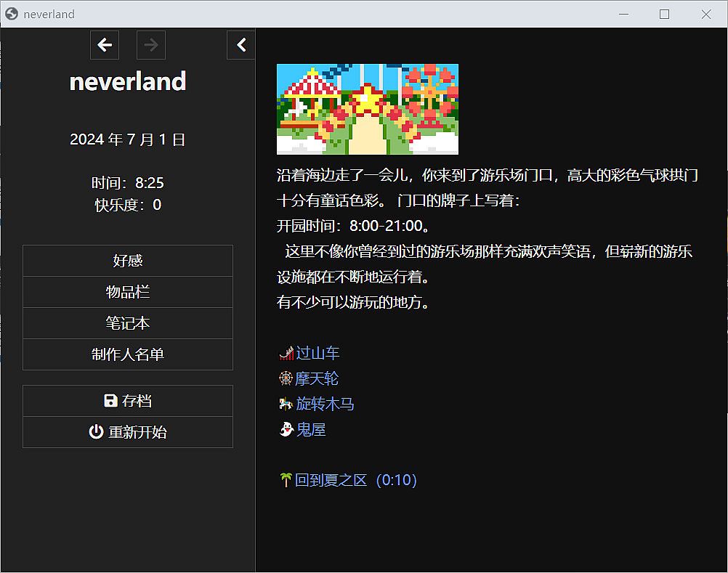Image resolution: width=728 pixels, height=573 pixels.
Task: Open the 笔记本 notebook
Action: (x=128, y=323)
